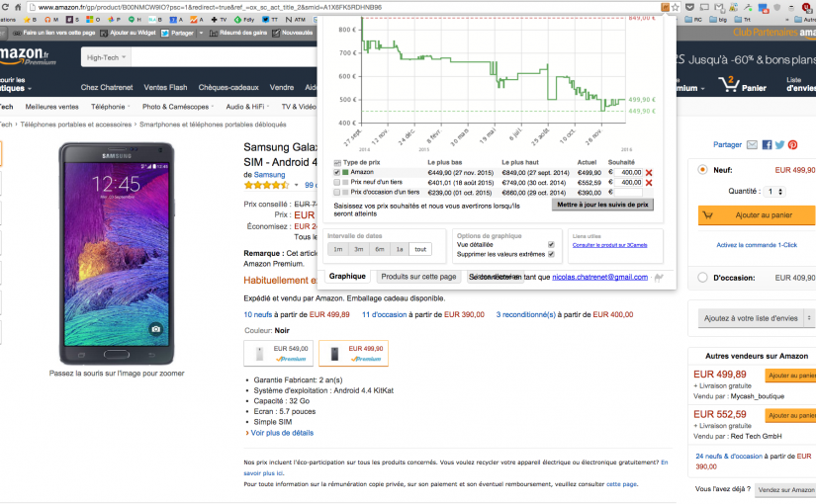Click the browser address bar URL
This screenshot has height=504, width=816.
tap(210, 7)
